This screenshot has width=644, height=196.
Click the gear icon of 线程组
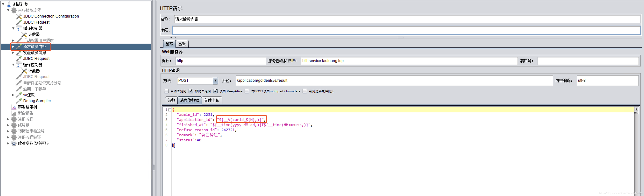click(14, 125)
